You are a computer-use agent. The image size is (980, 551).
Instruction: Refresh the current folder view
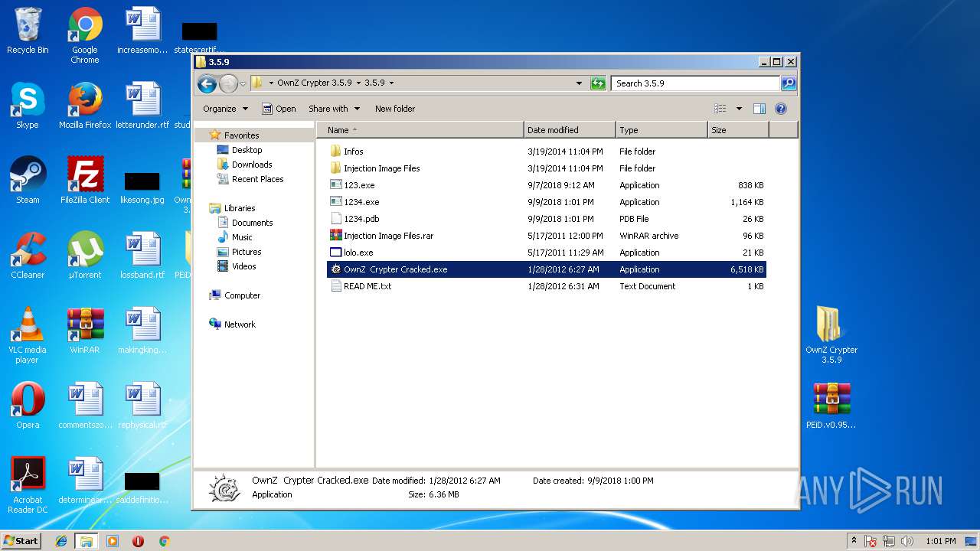pyautogui.click(x=598, y=83)
